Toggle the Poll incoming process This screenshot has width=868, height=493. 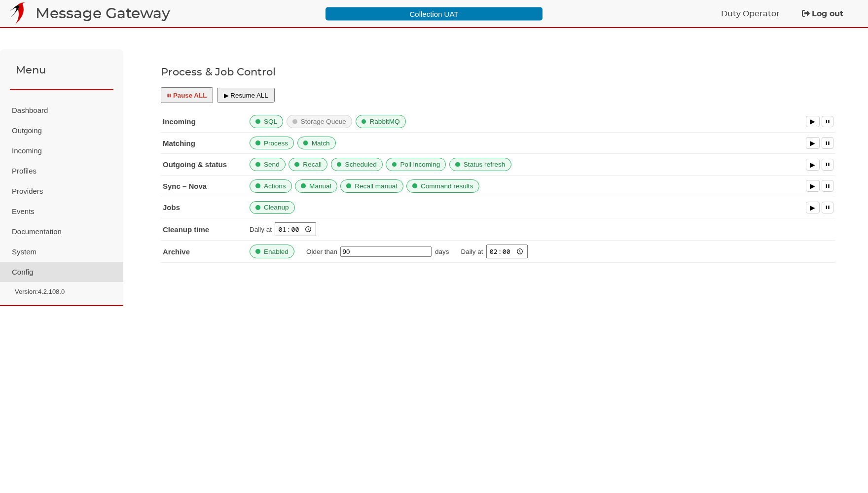[416, 165]
